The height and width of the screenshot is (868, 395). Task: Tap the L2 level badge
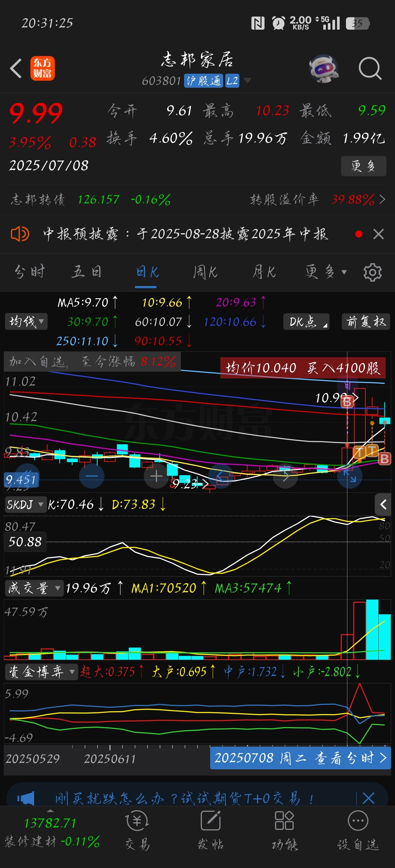tap(232, 81)
